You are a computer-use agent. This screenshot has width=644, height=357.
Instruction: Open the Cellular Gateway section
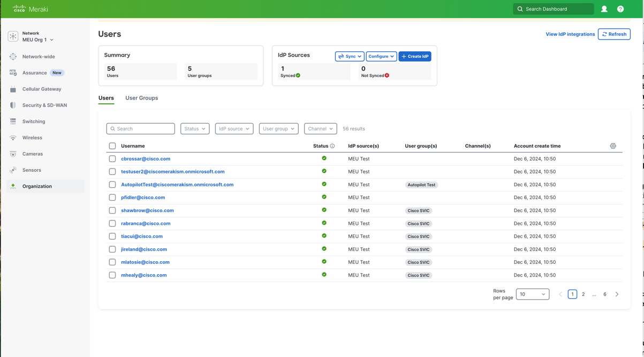click(x=12, y=89)
